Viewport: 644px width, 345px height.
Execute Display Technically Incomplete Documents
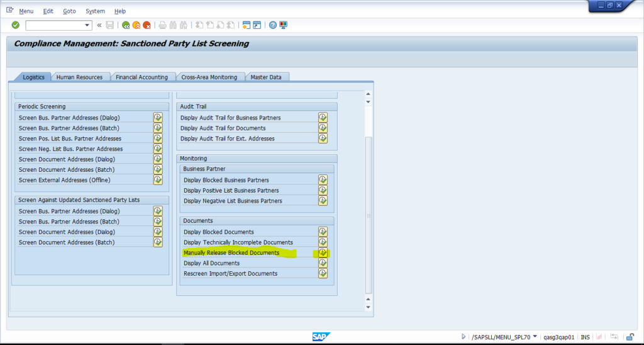pyautogui.click(x=323, y=242)
